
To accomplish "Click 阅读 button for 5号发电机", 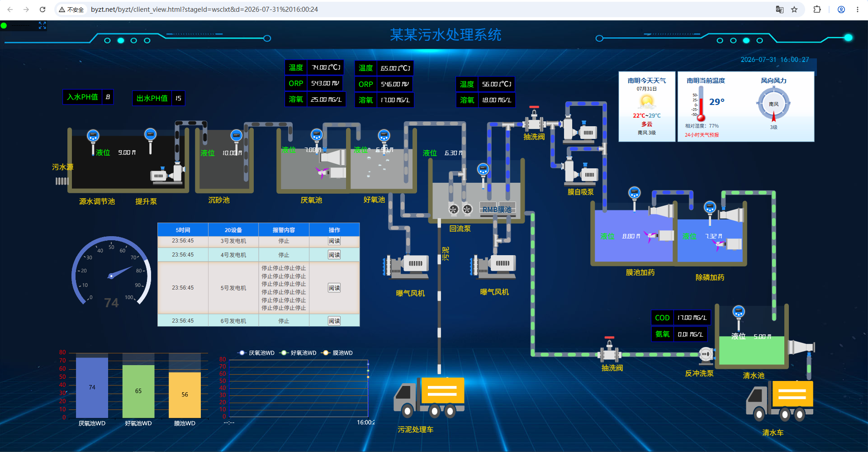I will click(x=334, y=288).
